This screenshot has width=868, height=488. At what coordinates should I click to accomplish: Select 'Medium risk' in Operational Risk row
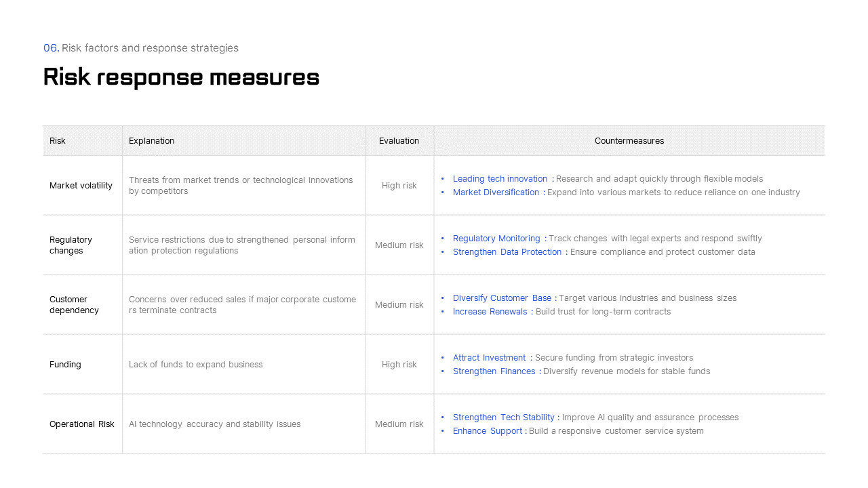(399, 424)
